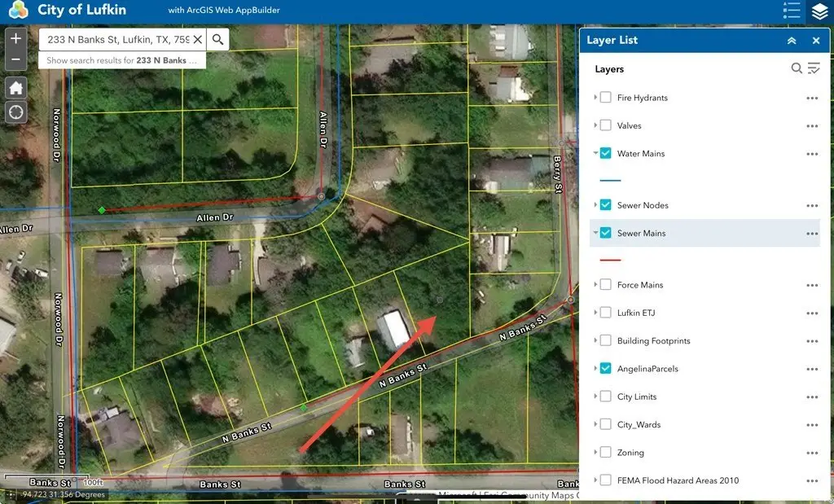834x504 pixels.
Task: Find my location on map
Action: (16, 112)
